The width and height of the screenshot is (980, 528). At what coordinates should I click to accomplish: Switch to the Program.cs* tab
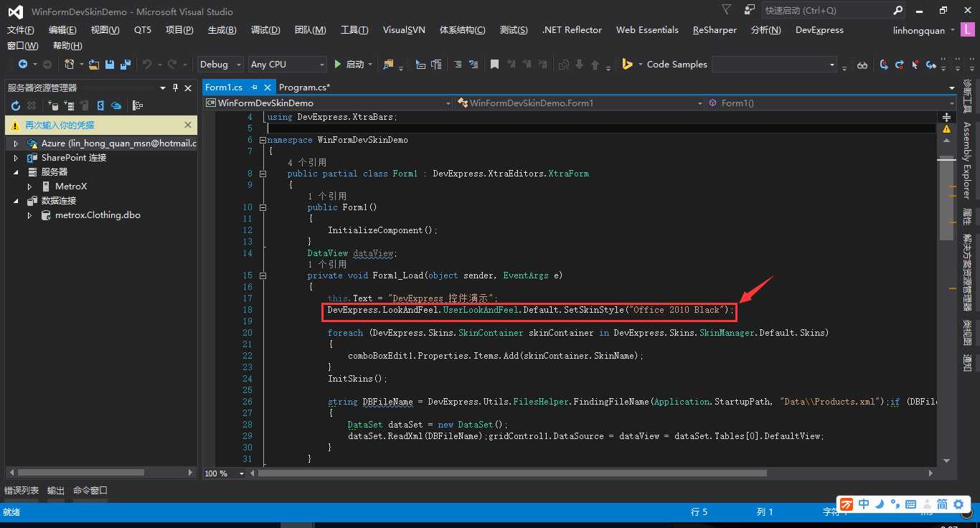coord(304,88)
